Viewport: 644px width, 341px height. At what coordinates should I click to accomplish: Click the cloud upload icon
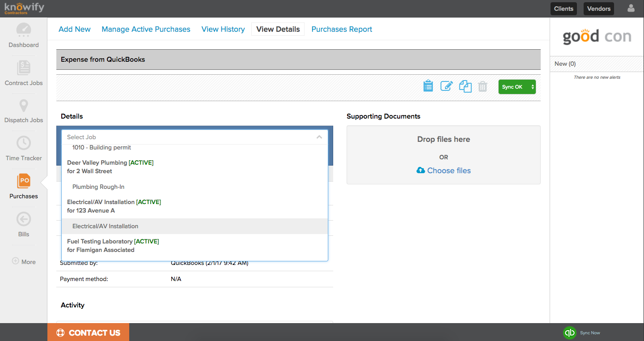[x=421, y=170]
